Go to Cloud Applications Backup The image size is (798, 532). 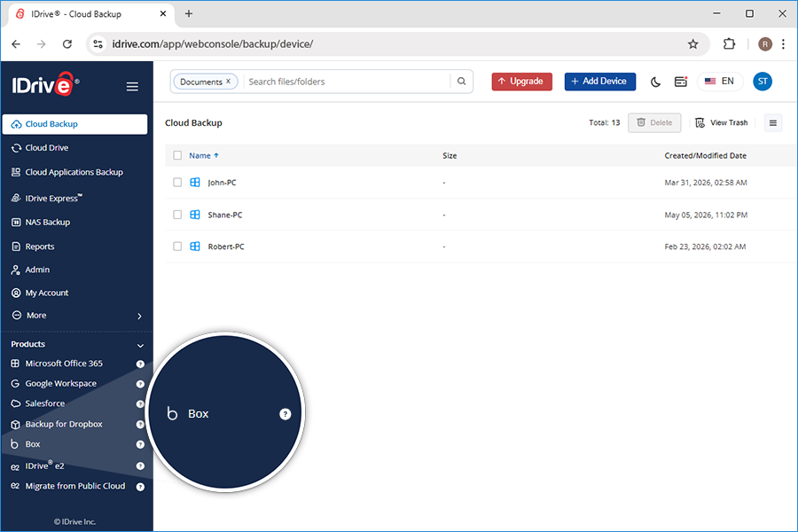(74, 172)
